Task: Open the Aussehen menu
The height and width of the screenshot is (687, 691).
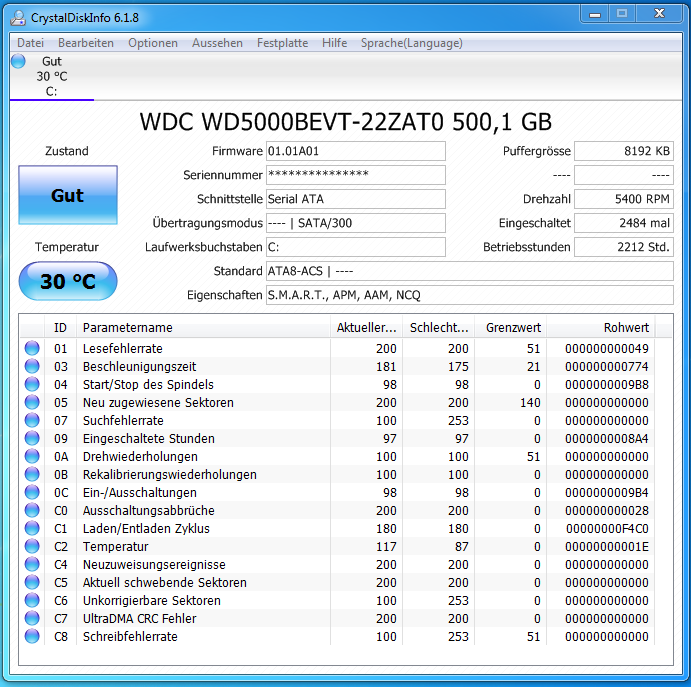Action: click(x=217, y=43)
